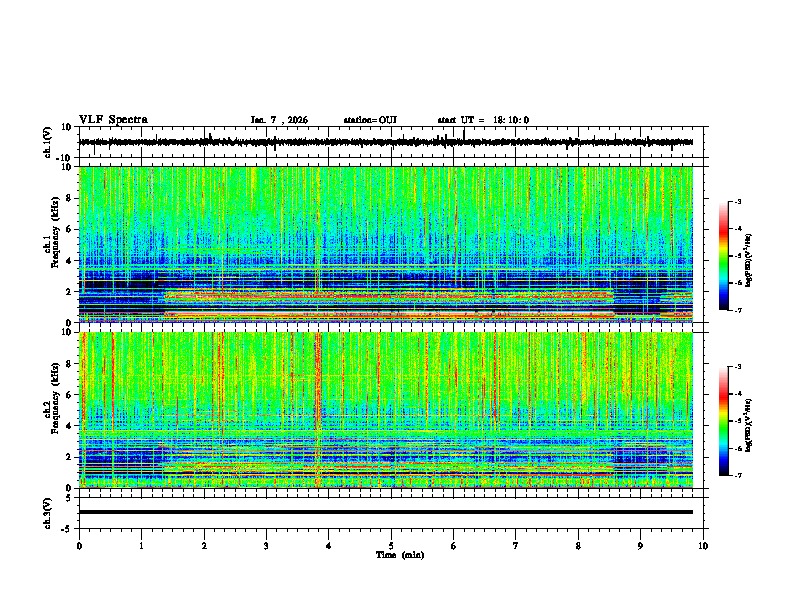Screen dimensions: 792x612
Task: Click the time axis tick label "7"
Action: (516, 546)
